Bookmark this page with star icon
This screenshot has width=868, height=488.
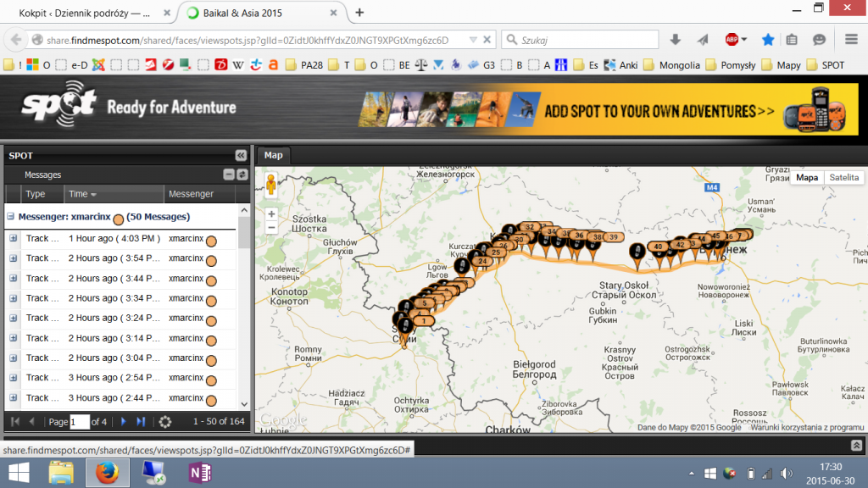click(x=767, y=40)
